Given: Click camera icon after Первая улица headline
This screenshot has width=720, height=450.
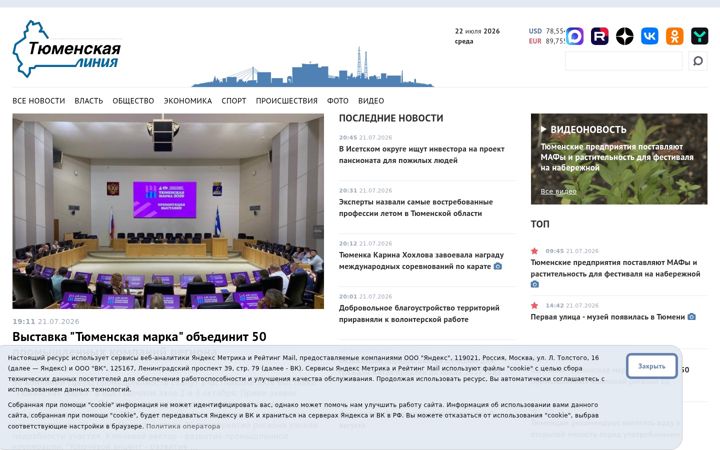Looking at the screenshot, I should [692, 317].
